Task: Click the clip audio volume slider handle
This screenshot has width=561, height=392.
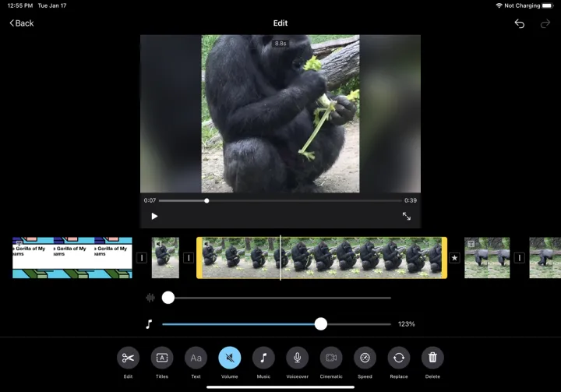Action: pyautogui.click(x=168, y=298)
